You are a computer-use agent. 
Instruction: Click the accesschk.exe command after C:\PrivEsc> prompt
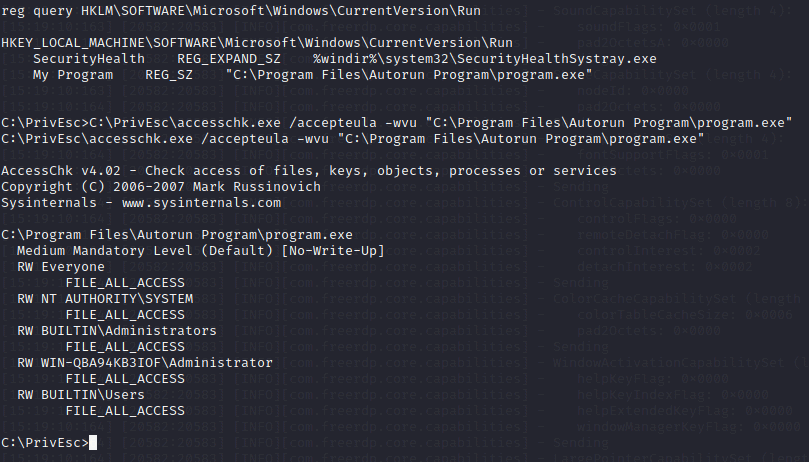click(x=441, y=123)
